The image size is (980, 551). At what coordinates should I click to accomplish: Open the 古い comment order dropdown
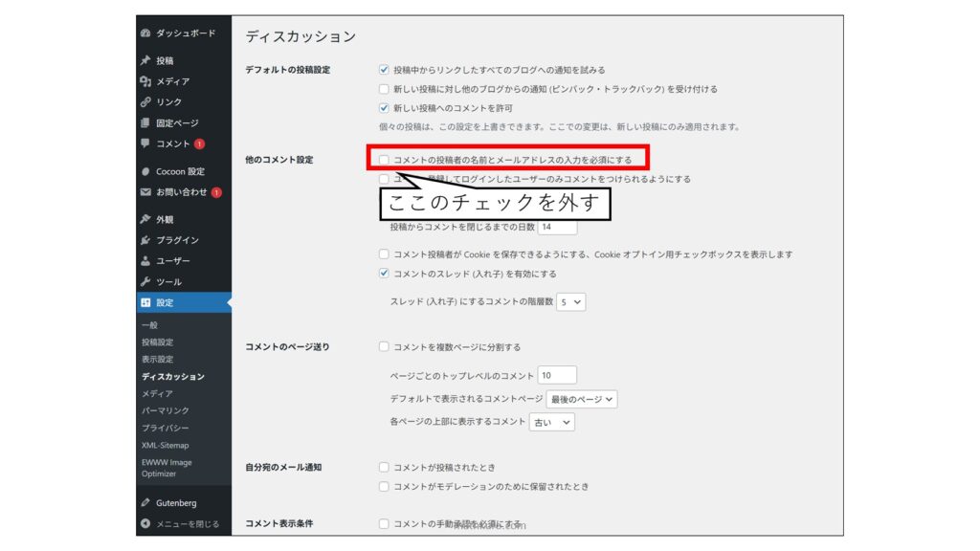click(552, 422)
